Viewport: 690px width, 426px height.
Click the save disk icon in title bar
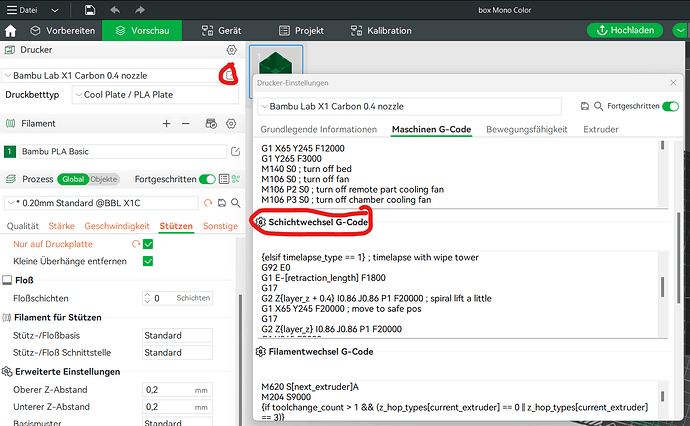click(x=90, y=10)
